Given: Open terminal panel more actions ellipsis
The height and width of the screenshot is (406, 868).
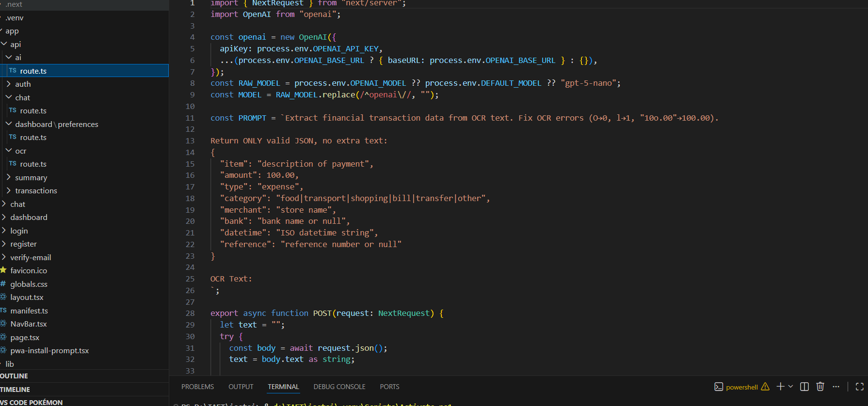Looking at the screenshot, I should click(836, 386).
